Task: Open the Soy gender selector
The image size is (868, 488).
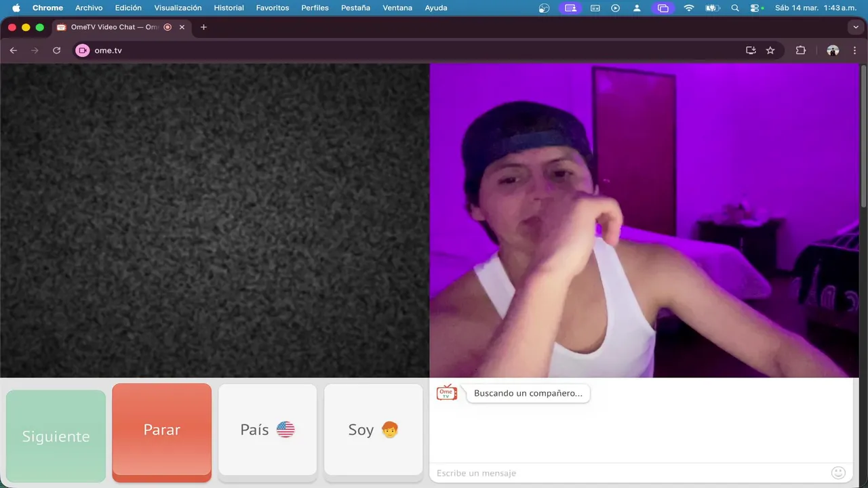Action: tap(373, 430)
